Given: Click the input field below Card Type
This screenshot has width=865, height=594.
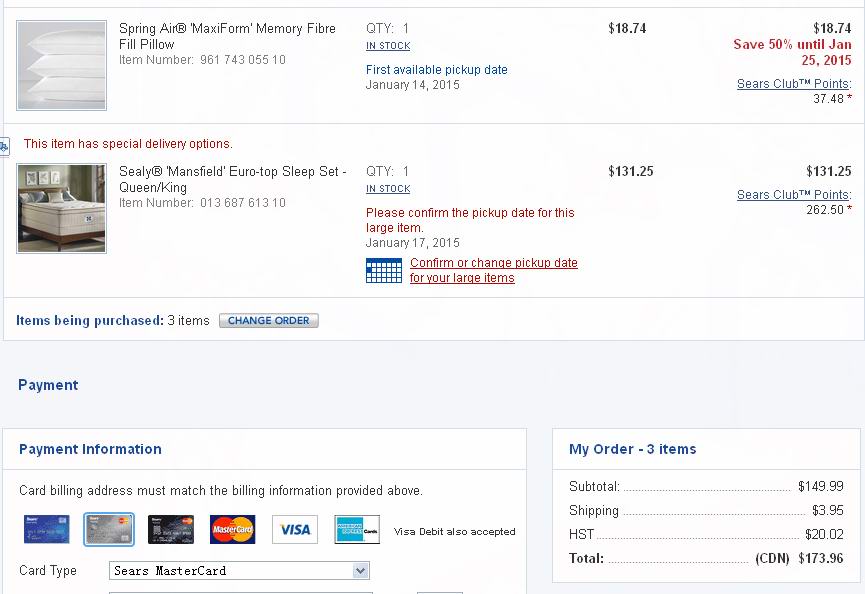Looking at the screenshot, I should click(241, 592).
